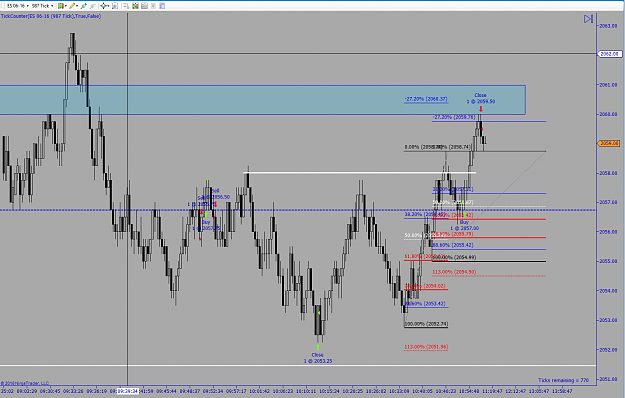Click the -27.20% (2059.7x) Fibonacci label

pos(454,117)
